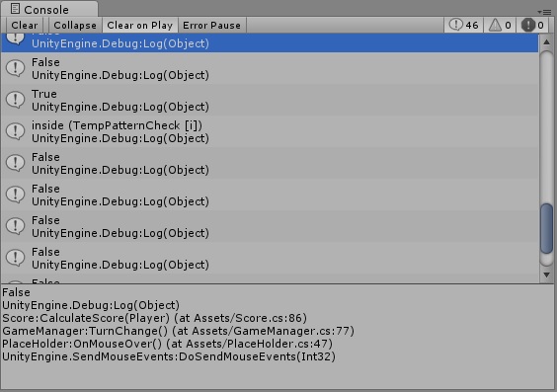Open the console panel options menu icon
Viewport: 557px width, 392px height.
coord(544,12)
